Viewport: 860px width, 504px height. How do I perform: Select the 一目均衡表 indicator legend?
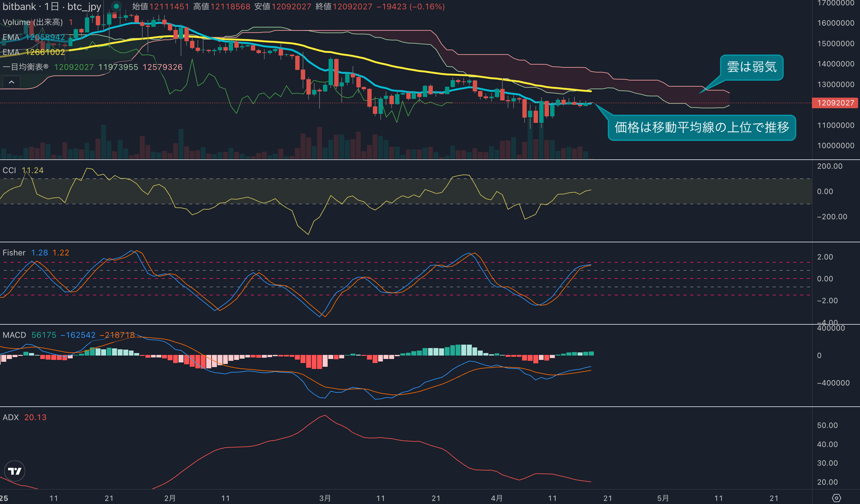coord(26,67)
